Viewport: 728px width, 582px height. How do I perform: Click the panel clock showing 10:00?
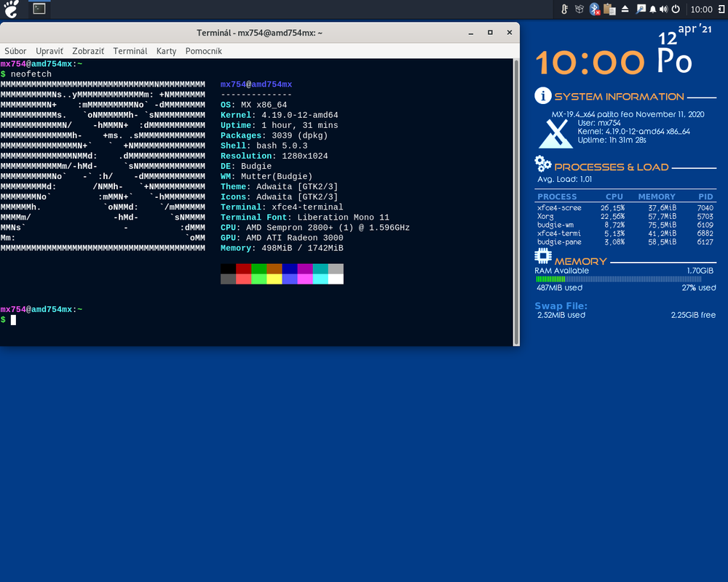pyautogui.click(x=701, y=9)
